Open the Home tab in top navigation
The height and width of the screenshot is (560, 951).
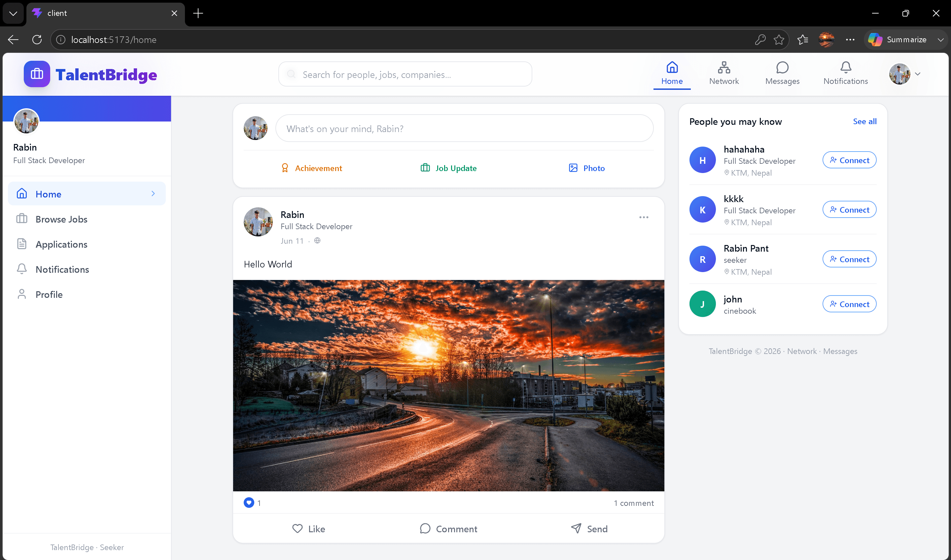[x=672, y=74]
